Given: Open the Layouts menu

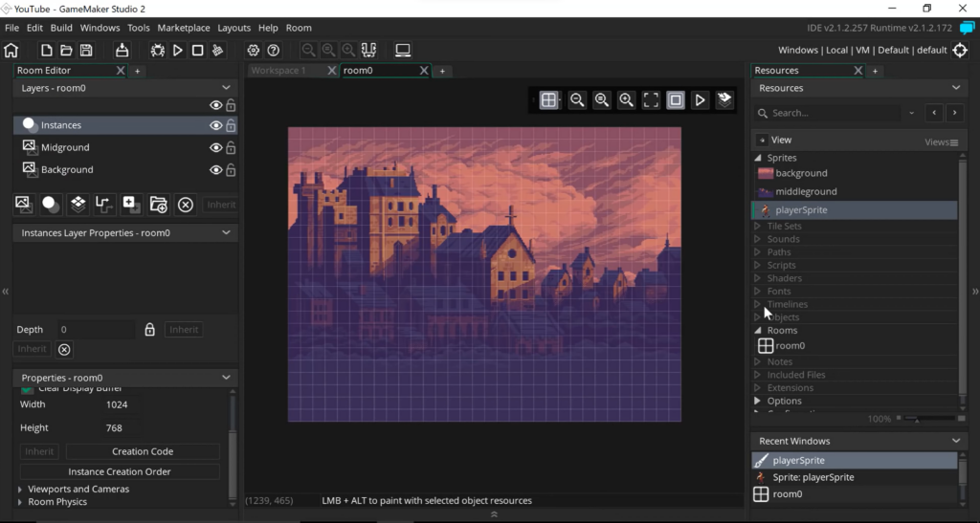Looking at the screenshot, I should (x=234, y=28).
